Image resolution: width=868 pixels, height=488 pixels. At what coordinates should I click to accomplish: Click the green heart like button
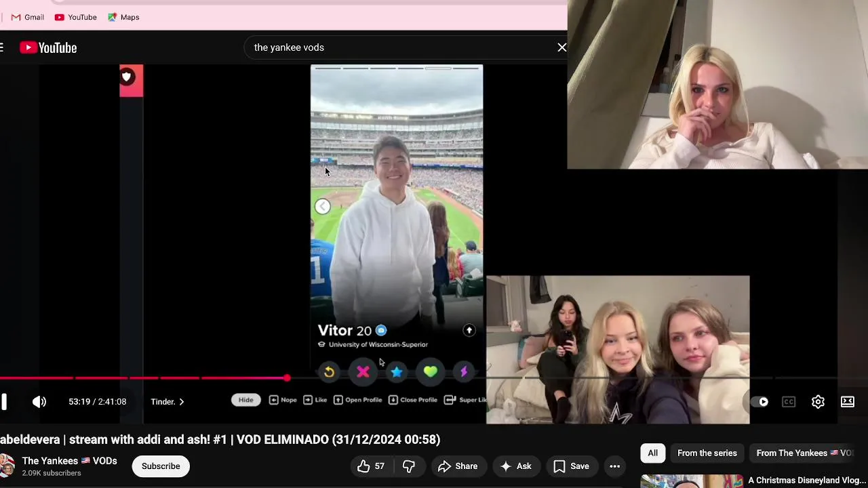[431, 371]
